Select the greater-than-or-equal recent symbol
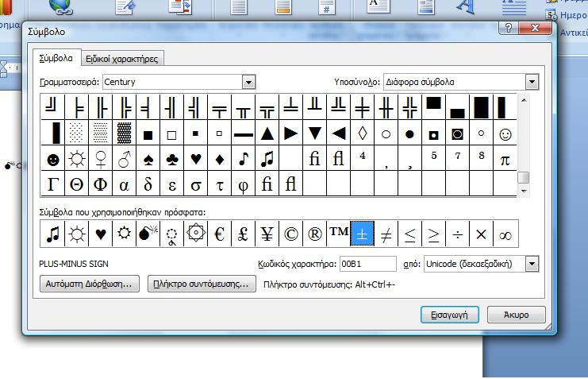 tap(433, 234)
